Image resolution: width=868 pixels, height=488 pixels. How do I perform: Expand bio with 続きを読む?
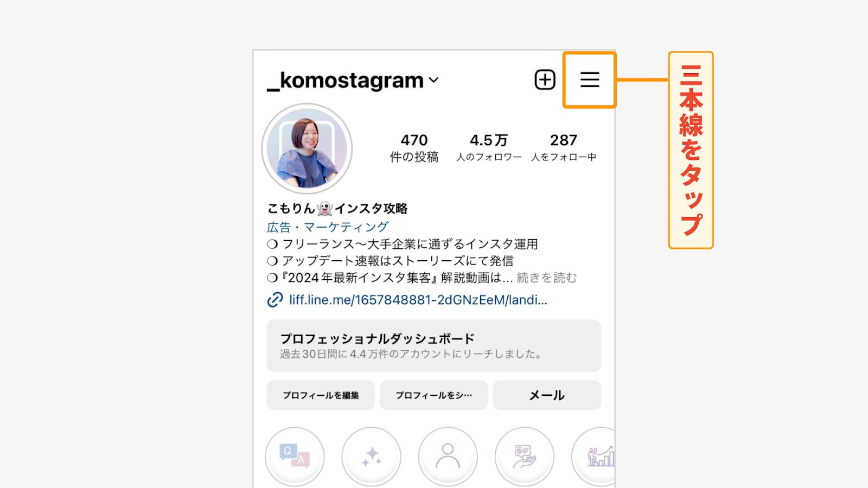547,278
